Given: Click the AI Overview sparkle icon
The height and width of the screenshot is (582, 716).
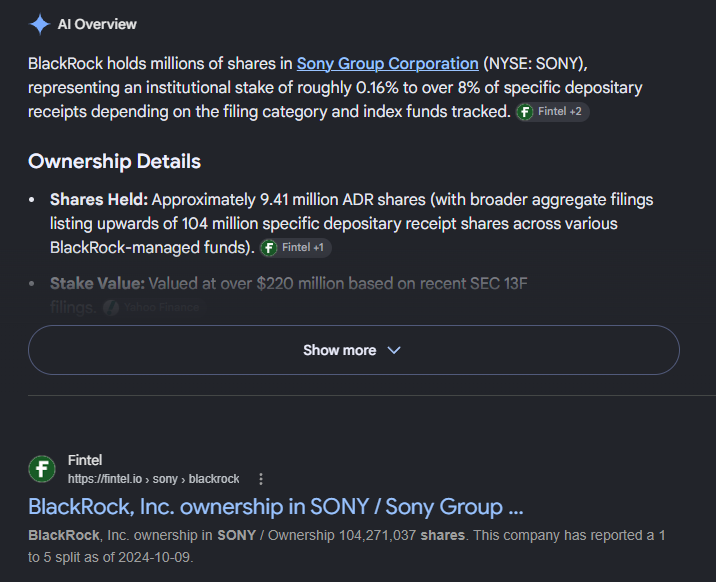Looking at the screenshot, I should point(40,24).
